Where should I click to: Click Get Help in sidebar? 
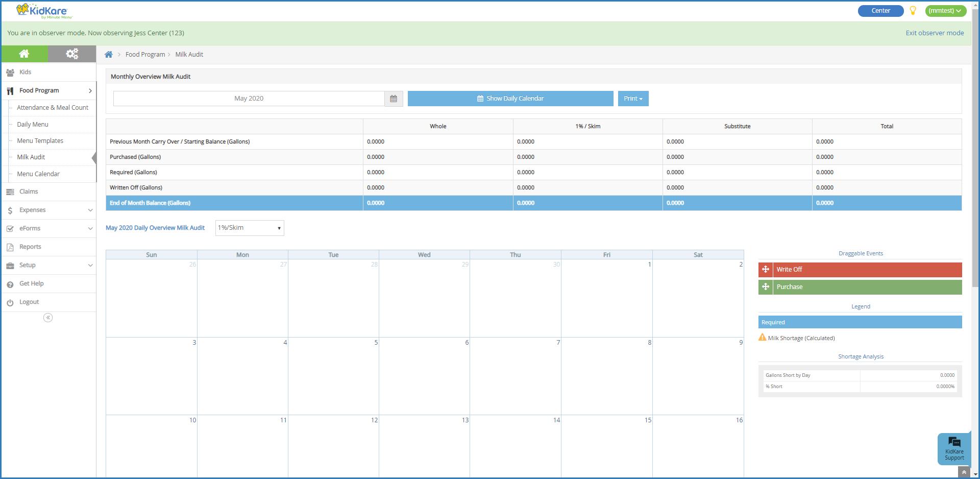[x=32, y=283]
